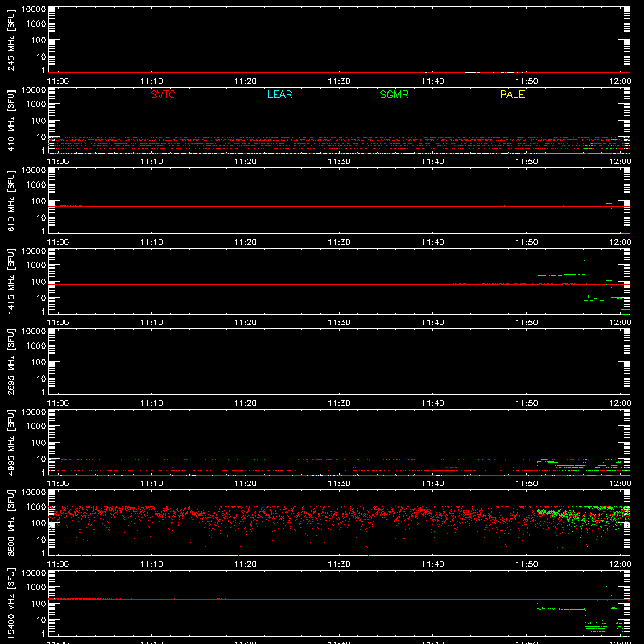Click the 10 tick of 410 MHz panel
644x644 pixels.
pyautogui.click(x=41, y=137)
